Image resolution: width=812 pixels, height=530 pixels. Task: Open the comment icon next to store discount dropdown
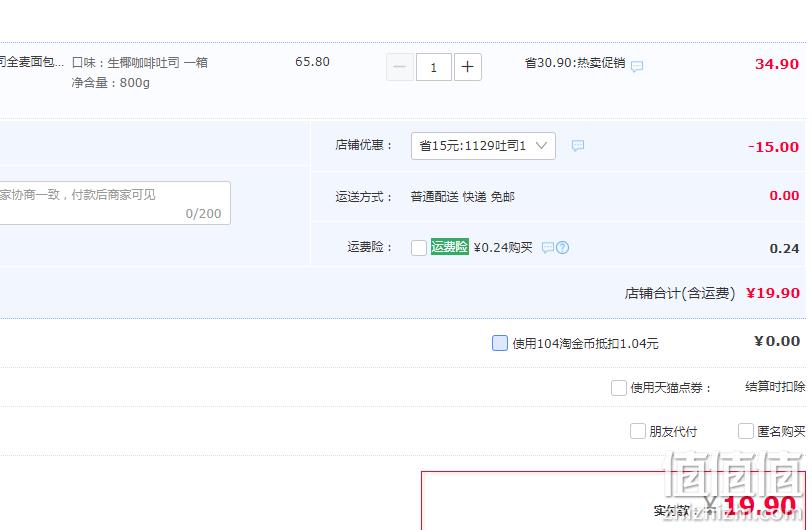pyautogui.click(x=578, y=146)
